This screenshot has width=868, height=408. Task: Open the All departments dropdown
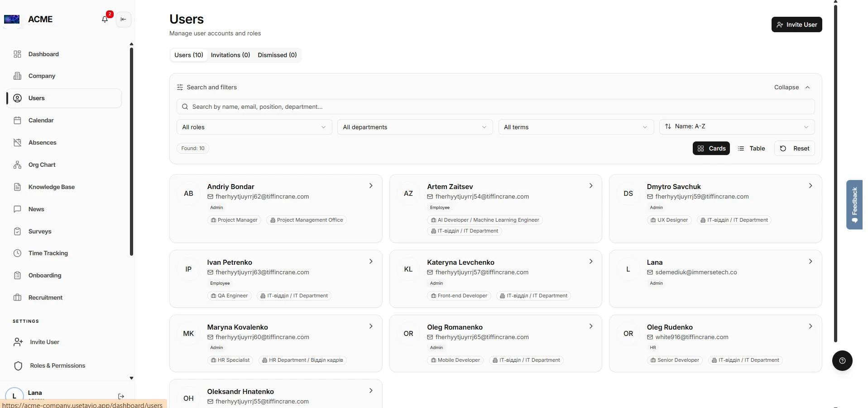(x=415, y=127)
